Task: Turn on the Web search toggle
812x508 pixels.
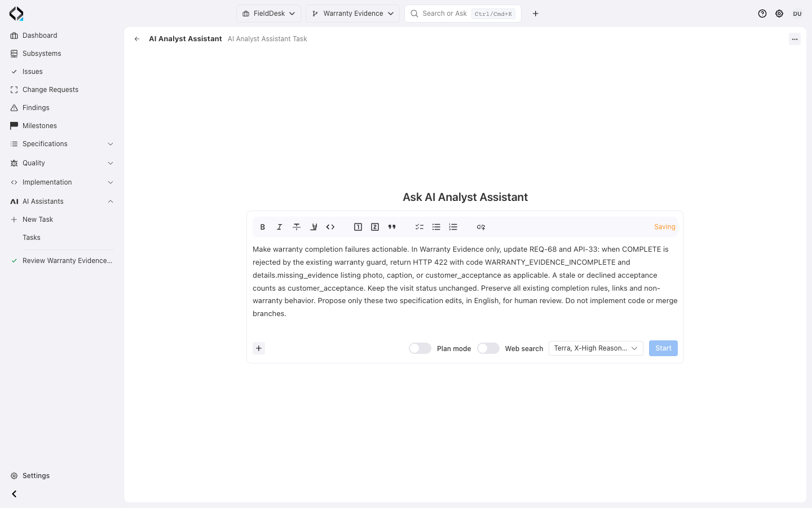Action: [488, 348]
